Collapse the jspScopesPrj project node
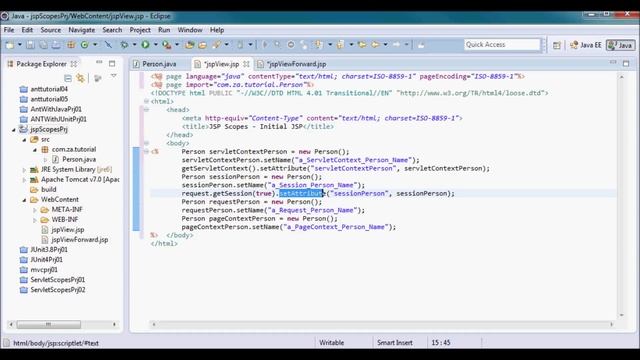Screen dimensions: 640x360 click(14, 130)
